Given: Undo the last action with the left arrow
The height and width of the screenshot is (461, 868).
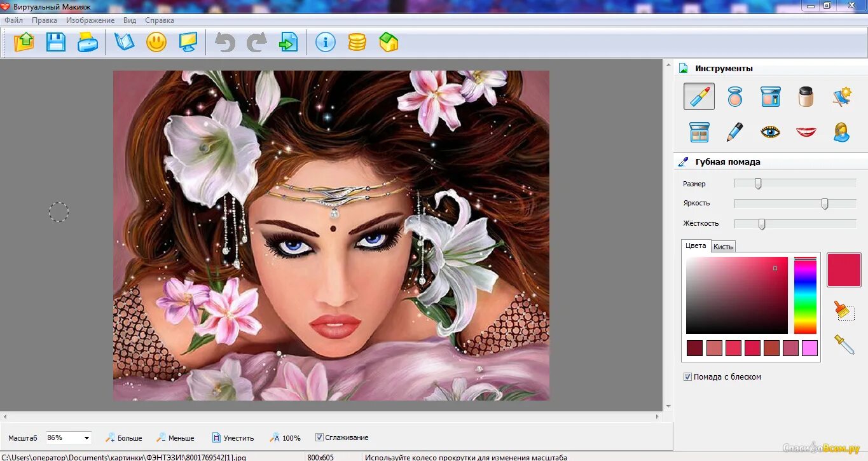Looking at the screenshot, I should tap(225, 42).
